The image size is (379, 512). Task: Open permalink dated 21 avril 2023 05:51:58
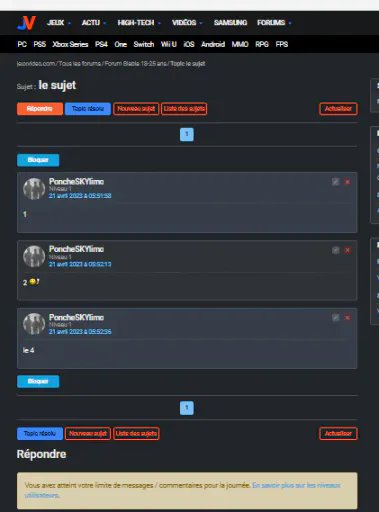pyautogui.click(x=80, y=196)
